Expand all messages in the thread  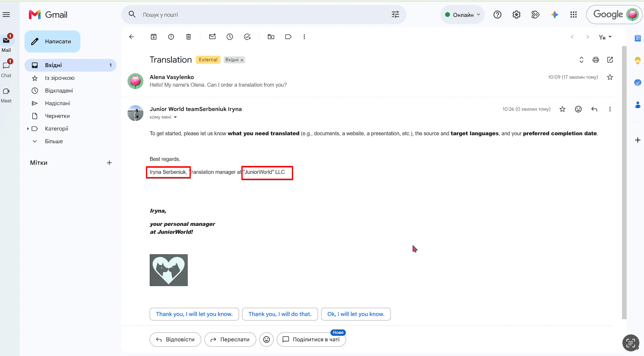pos(581,60)
